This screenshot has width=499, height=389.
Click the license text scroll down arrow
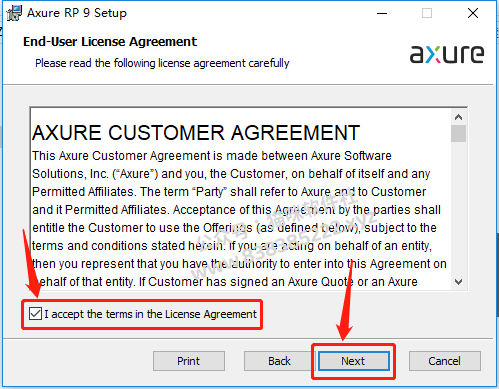[x=458, y=282]
